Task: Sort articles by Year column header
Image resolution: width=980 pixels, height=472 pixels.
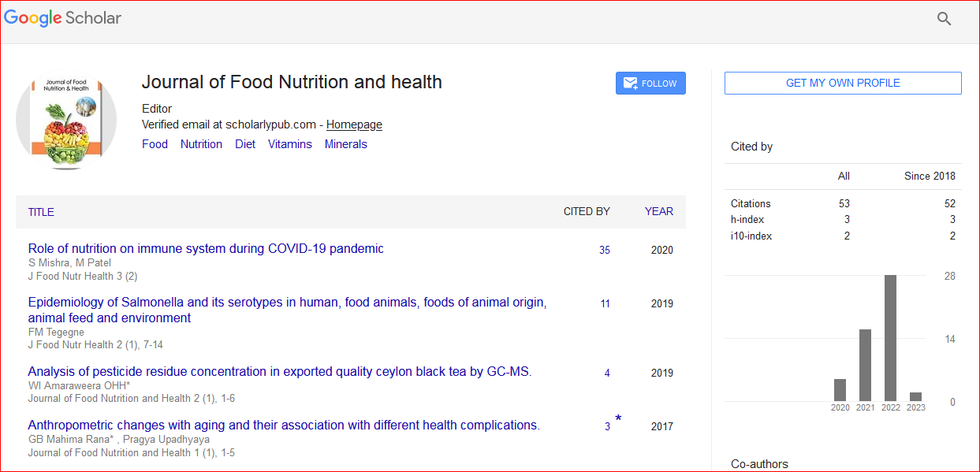Action: [658, 211]
